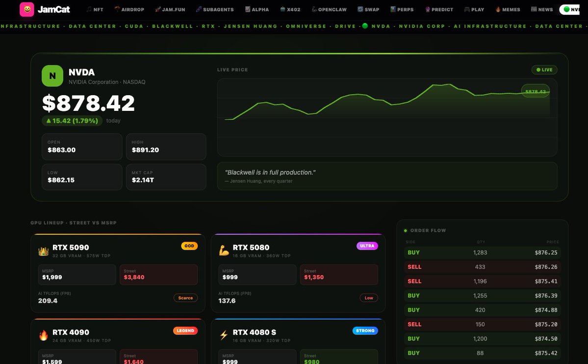This screenshot has height=364, width=588.
Task: Select the BUY 88 at $875.42 row
Action: coord(482,353)
